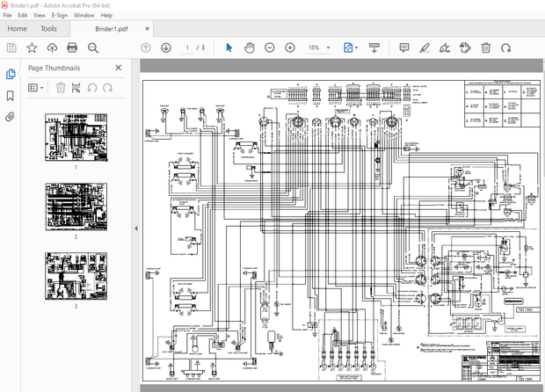Open the thumbnails options dropdown

pyautogui.click(x=36, y=88)
